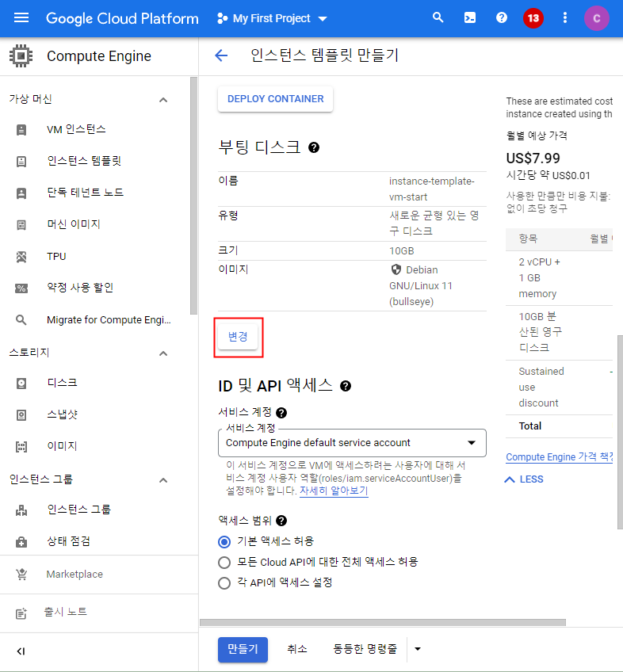
Task: Select 모든 Cloud API 전체 액세스 허용 option
Action: tap(224, 563)
